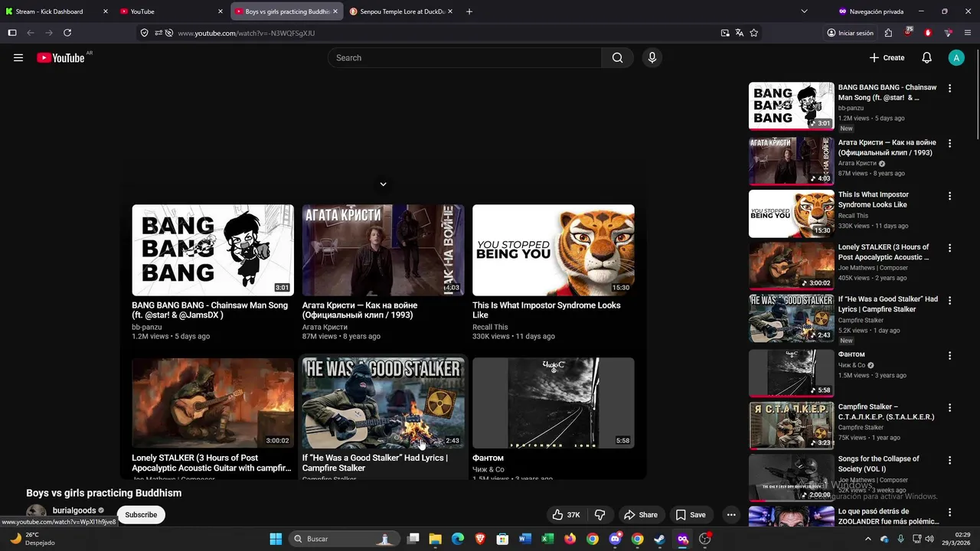Screen dimensions: 980x551
Task: View tracking protection shield info
Action: [144, 33]
